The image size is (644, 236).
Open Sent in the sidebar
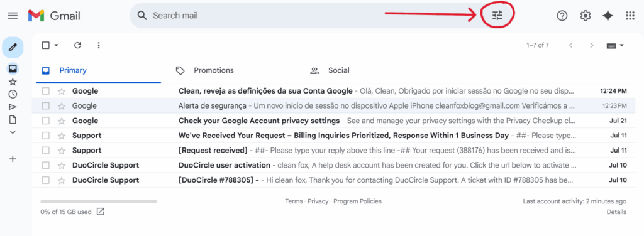[x=13, y=107]
